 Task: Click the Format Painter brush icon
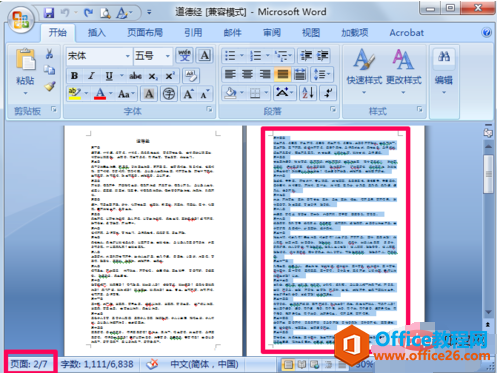coord(50,87)
